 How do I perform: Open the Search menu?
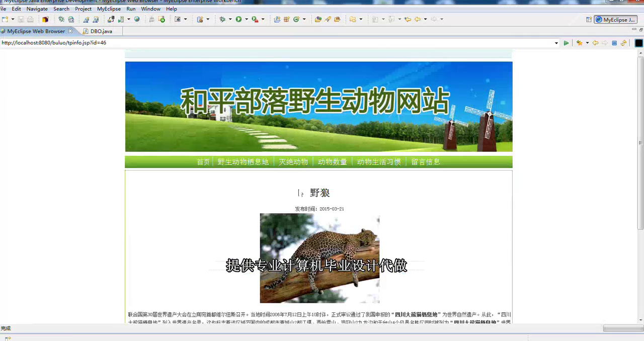61,9
